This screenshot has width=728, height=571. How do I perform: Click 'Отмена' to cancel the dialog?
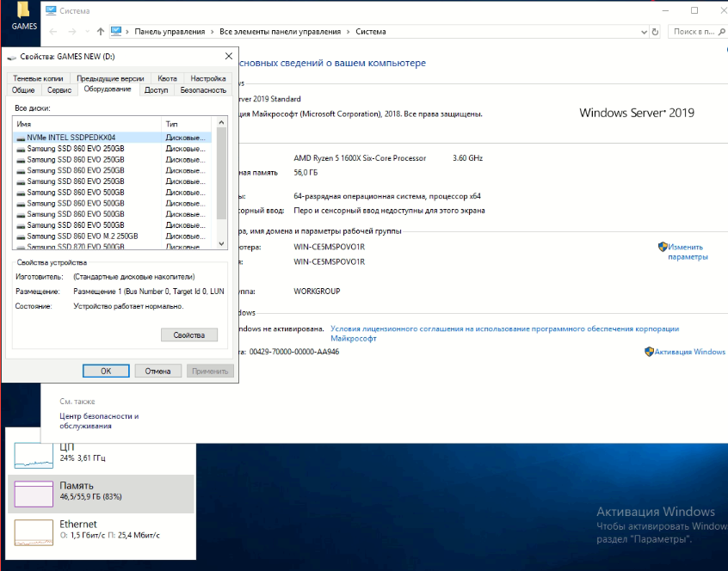[x=157, y=371]
